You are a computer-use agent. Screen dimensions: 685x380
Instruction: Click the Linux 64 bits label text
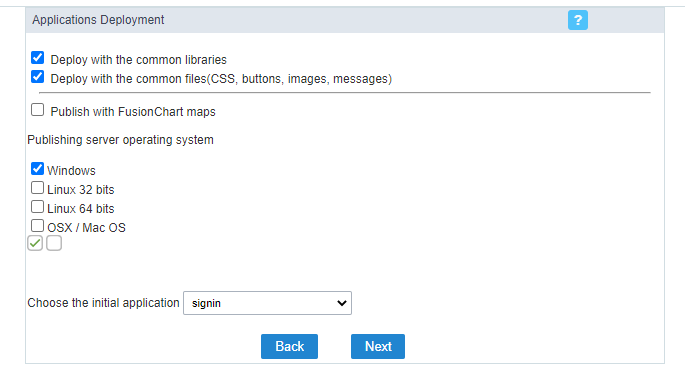click(x=80, y=209)
